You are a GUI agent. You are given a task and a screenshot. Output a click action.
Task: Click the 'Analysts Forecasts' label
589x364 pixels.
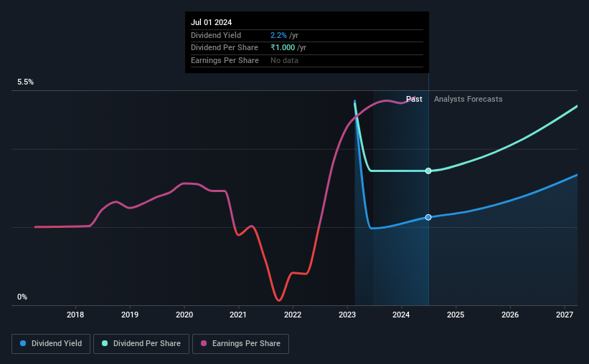(468, 99)
